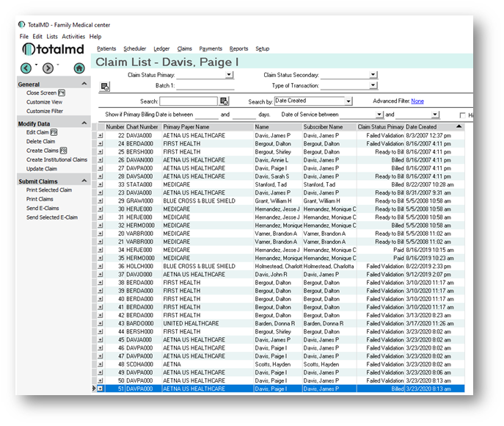This screenshot has height=426, width=504.
Task: Open the Search by Date Created dropdown
Action: tap(348, 101)
